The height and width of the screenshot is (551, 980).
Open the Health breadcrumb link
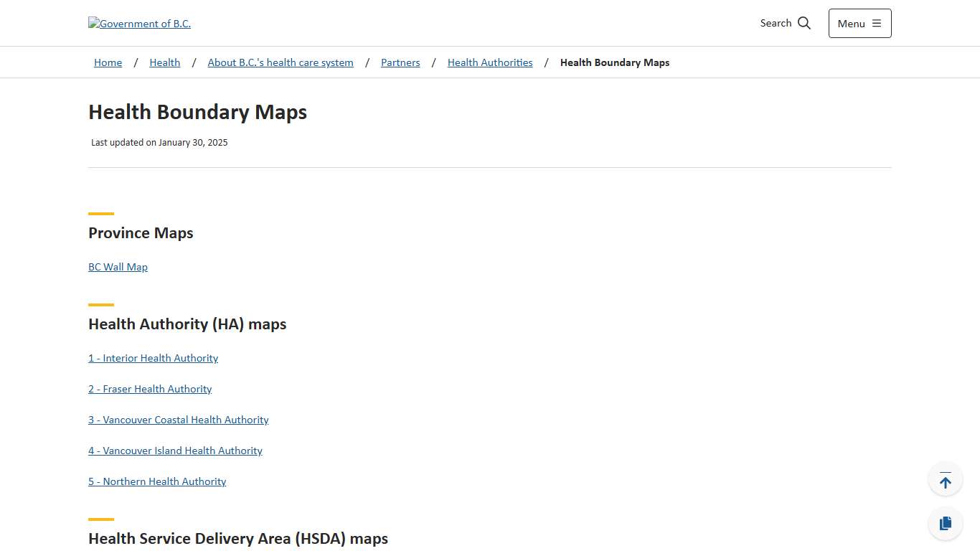[164, 62]
